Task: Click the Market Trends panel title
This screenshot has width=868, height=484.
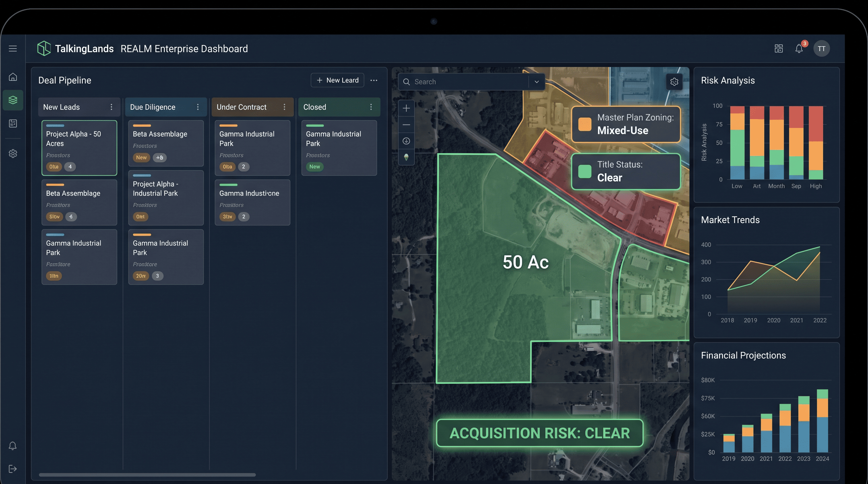Action: [x=730, y=220]
